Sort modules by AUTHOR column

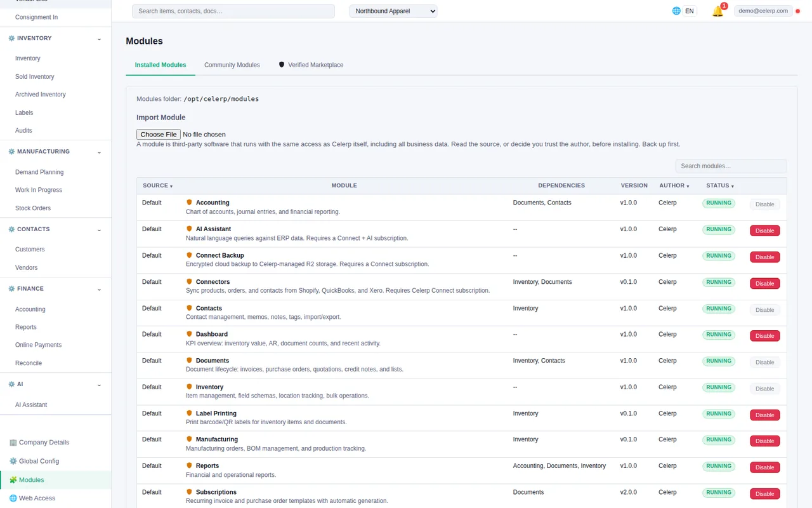(674, 185)
